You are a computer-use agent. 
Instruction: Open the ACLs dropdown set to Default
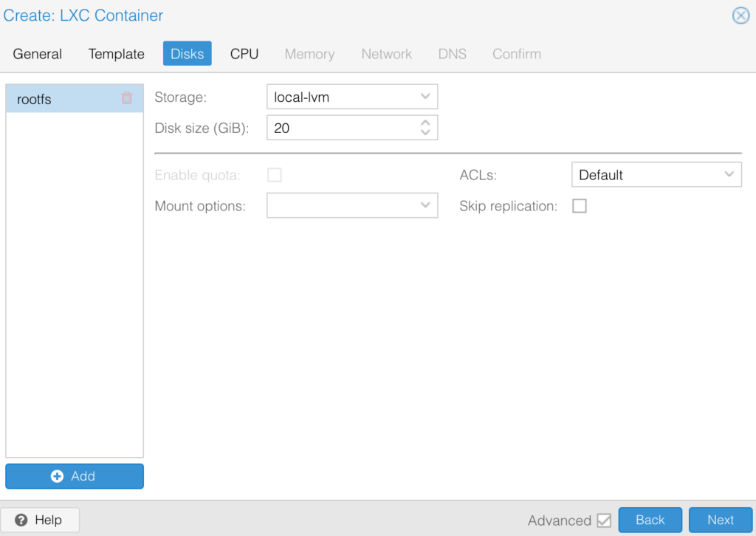(656, 174)
